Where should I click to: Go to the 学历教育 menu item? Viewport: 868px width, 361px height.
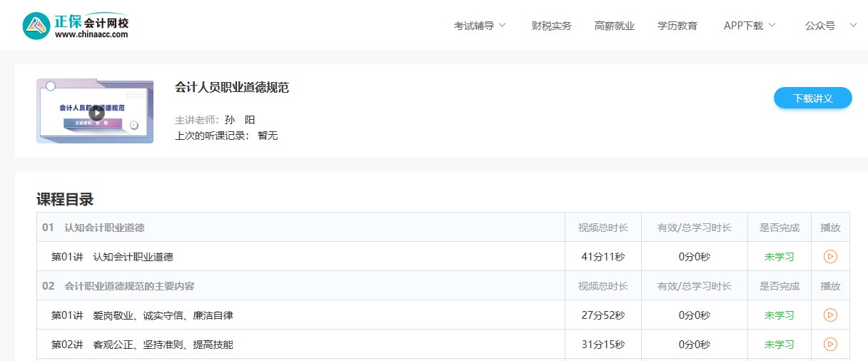[x=677, y=26]
